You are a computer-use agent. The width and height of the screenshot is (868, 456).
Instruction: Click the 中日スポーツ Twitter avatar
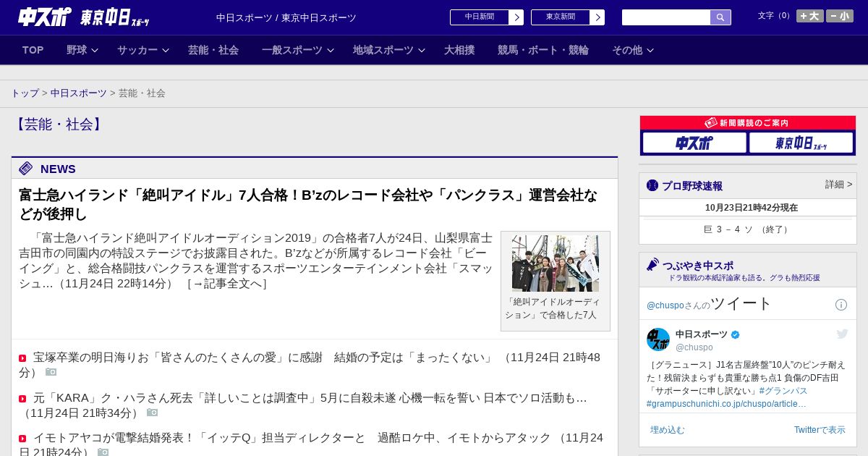(x=658, y=339)
